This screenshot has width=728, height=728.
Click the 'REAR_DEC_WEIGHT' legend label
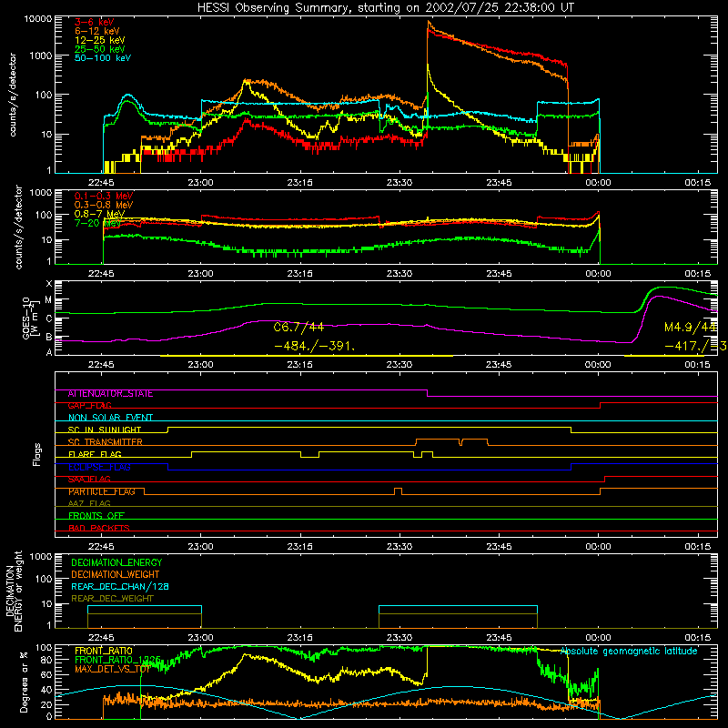(112, 599)
